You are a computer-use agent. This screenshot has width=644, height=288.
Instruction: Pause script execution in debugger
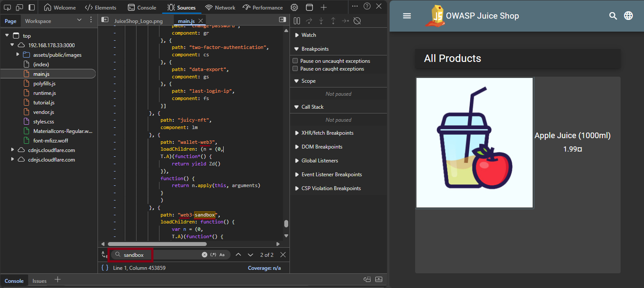[x=296, y=20]
